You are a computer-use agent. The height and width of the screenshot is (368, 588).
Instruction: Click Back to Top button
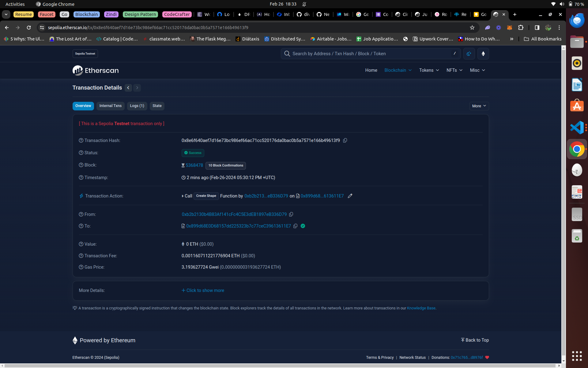coord(475,340)
